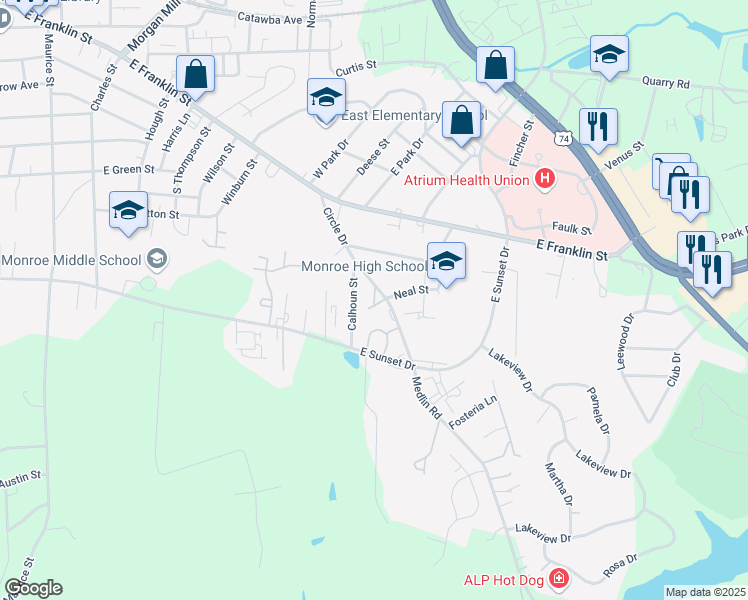Select the school marker above Monroe Middle School

click(128, 214)
